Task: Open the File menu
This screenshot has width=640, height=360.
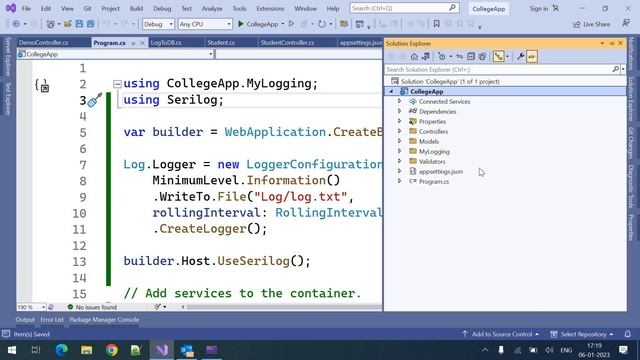Action: (x=26, y=8)
